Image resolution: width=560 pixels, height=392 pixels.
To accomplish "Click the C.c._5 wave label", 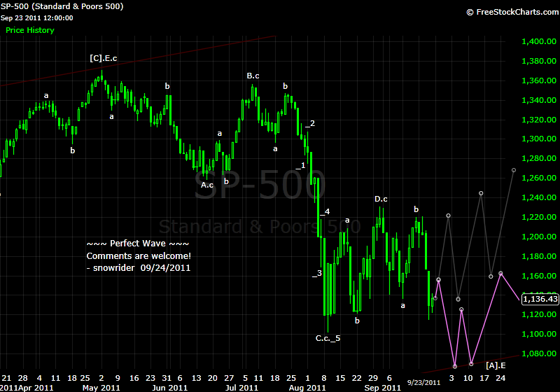I will tap(328, 338).
